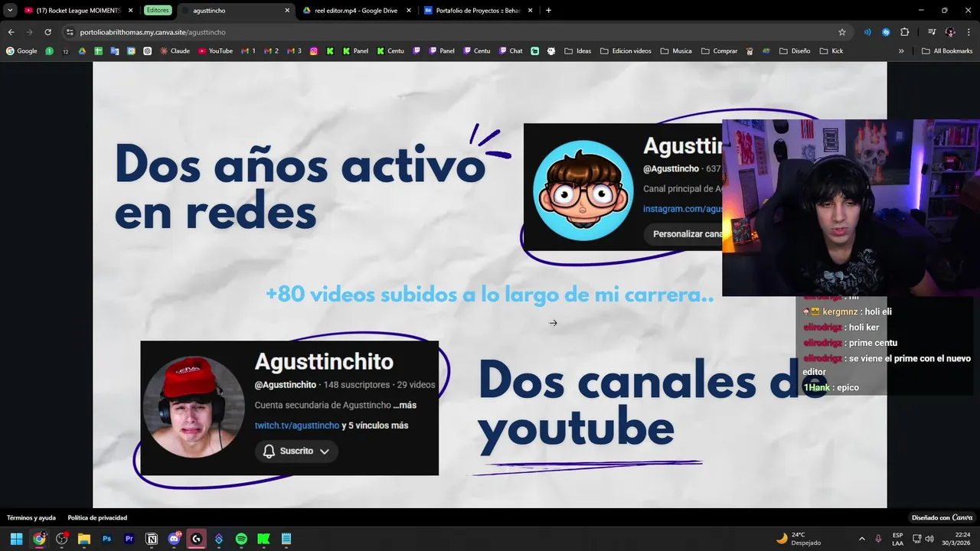Click the Agusttinchito channel avatar image

pos(194,407)
